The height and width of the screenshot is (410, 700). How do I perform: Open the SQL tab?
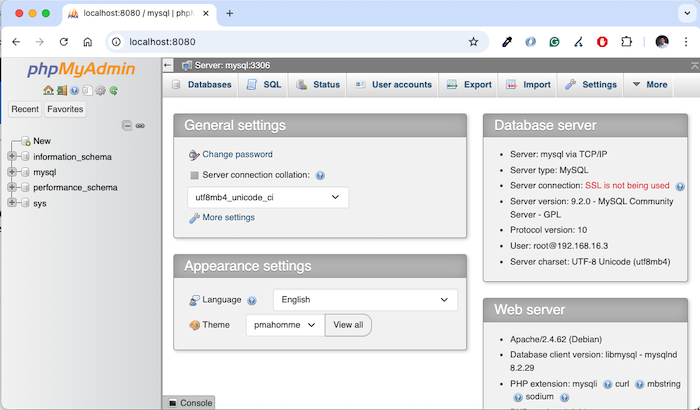tap(263, 85)
